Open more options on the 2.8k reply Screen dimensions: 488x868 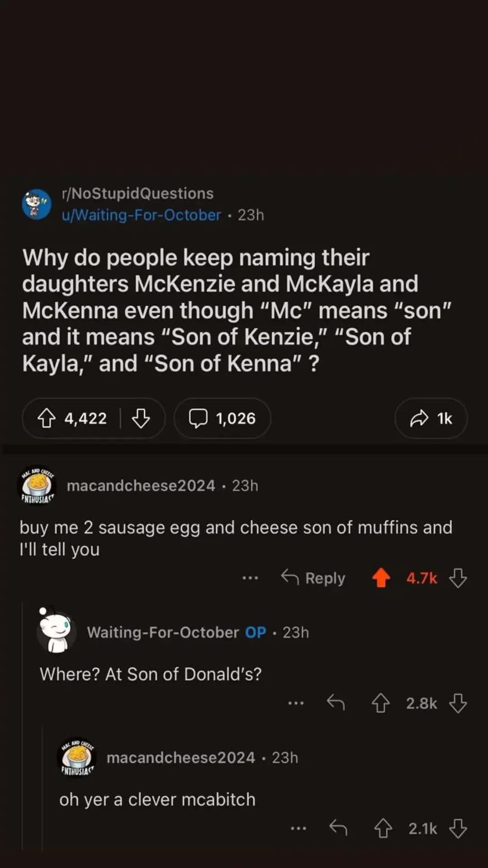[x=296, y=703]
